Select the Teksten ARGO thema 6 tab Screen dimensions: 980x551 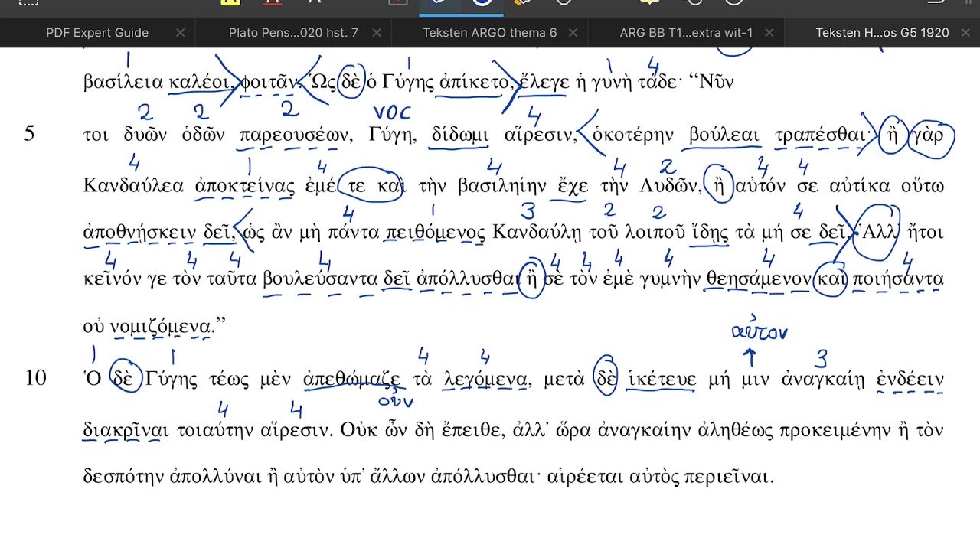click(x=489, y=33)
